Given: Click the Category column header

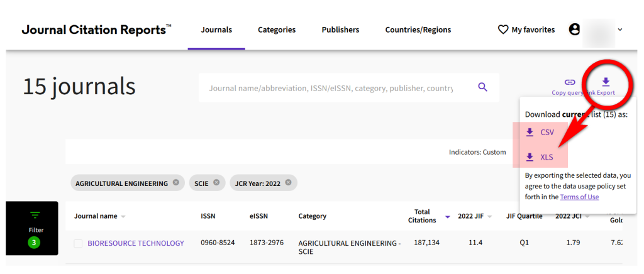Looking at the screenshot, I should point(312,216).
